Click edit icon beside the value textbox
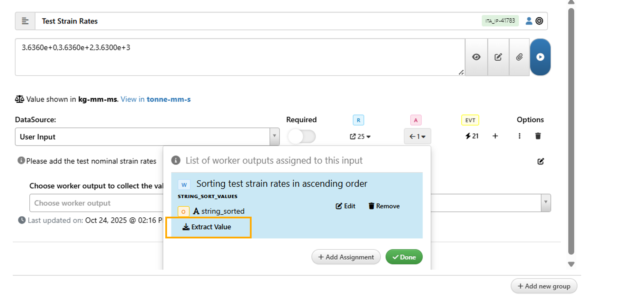Viewport: 644px width, 302px height. pos(498,57)
